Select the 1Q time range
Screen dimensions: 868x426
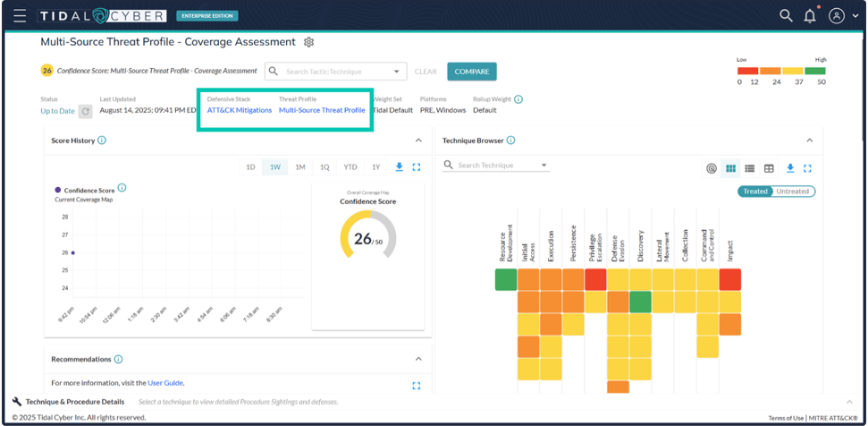click(x=324, y=166)
